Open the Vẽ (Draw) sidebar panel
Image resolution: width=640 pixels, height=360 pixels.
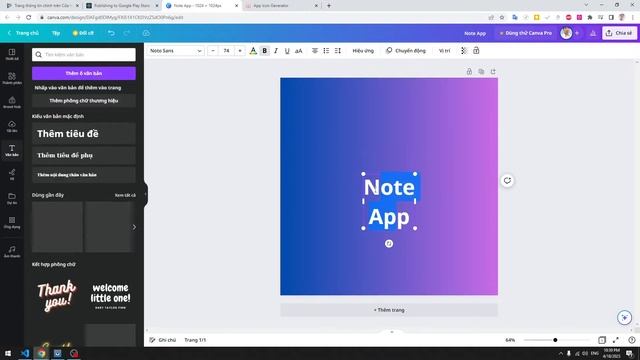(12, 174)
